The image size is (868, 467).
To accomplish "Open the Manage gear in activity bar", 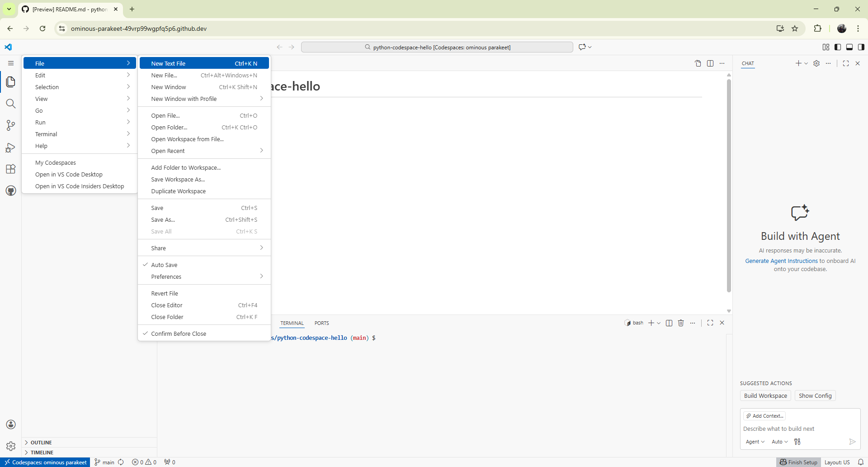I will tap(11, 446).
